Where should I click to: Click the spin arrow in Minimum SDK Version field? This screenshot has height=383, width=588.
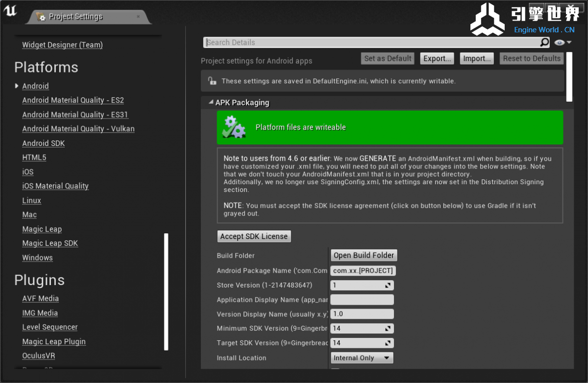coord(388,329)
